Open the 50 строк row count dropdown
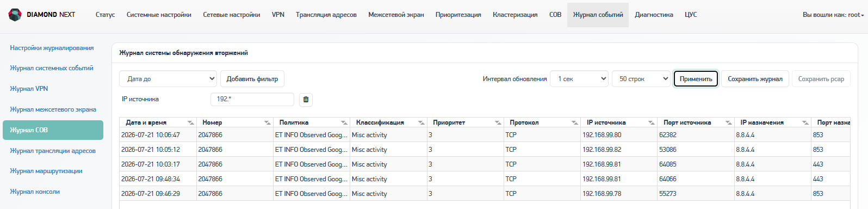The width and height of the screenshot is (868, 209). click(641, 79)
